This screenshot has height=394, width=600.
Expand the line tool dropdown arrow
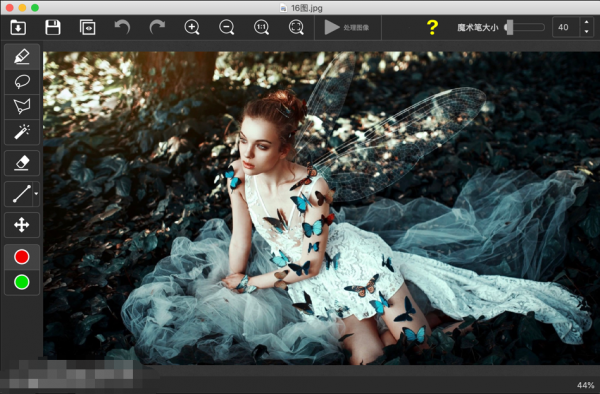point(36,194)
